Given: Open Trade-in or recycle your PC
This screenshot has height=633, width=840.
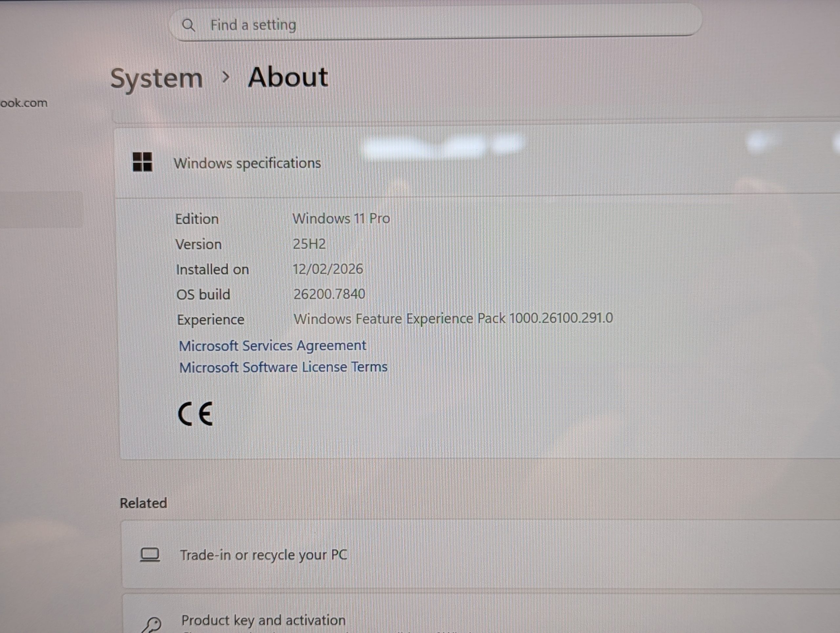Looking at the screenshot, I should pyautogui.click(x=263, y=555).
